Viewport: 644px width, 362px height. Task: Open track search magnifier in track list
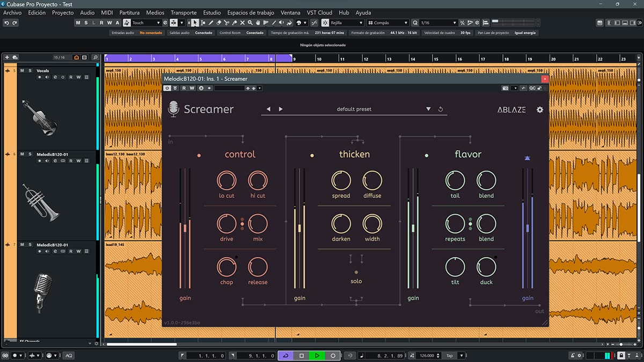(x=95, y=57)
